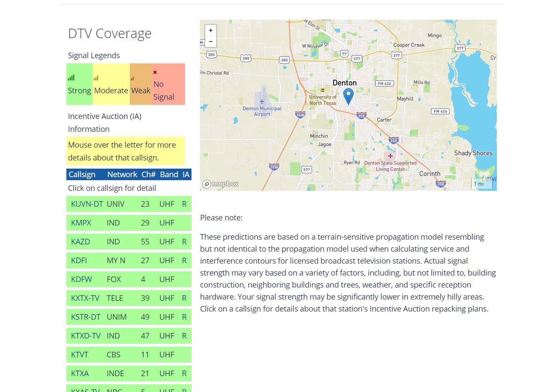Viewport: 553px width, 392px height.
Task: Click the Moderate signal legend swatch
Action: click(x=111, y=84)
